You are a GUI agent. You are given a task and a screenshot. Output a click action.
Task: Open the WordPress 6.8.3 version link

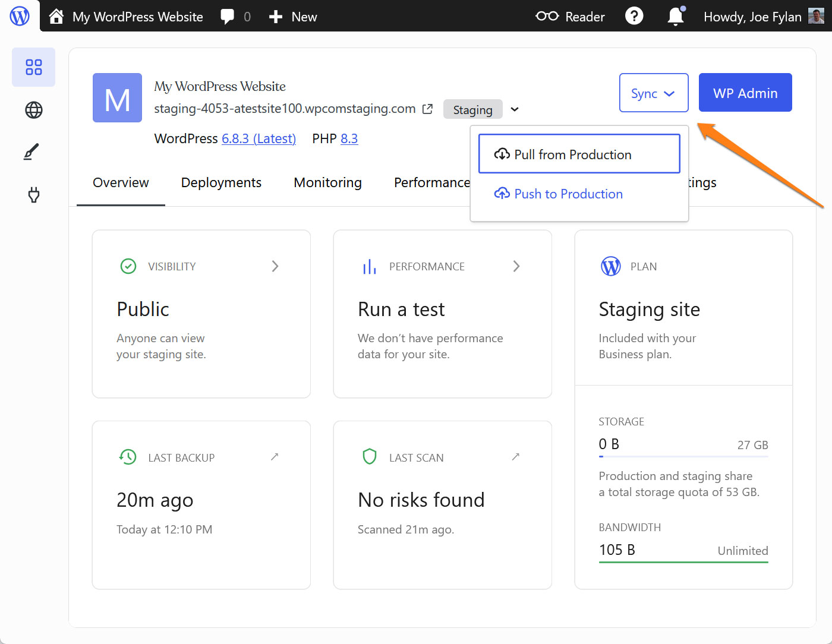tap(259, 138)
